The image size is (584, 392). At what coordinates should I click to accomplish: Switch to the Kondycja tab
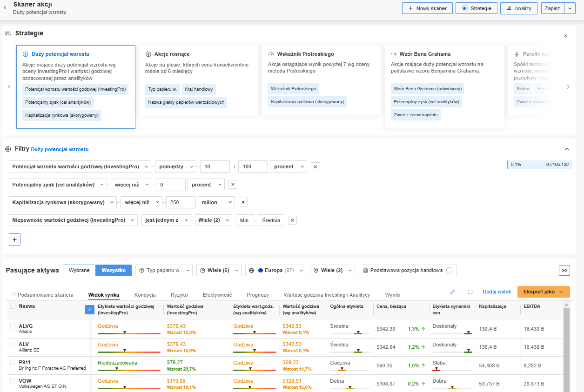[145, 295]
